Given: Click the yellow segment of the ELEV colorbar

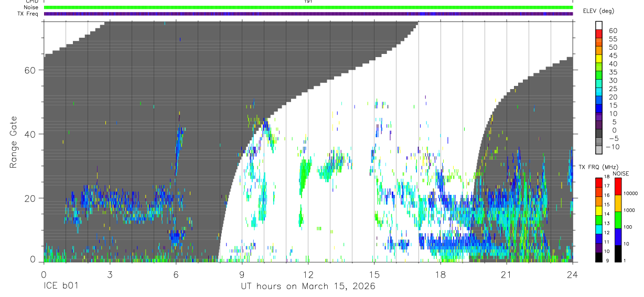Looking at the screenshot, I should [599, 59].
